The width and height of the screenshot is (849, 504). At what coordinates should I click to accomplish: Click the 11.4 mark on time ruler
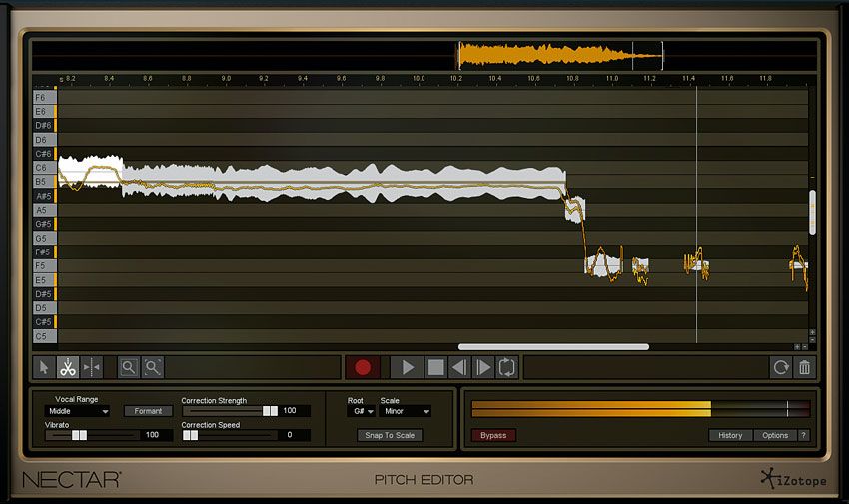[688, 79]
